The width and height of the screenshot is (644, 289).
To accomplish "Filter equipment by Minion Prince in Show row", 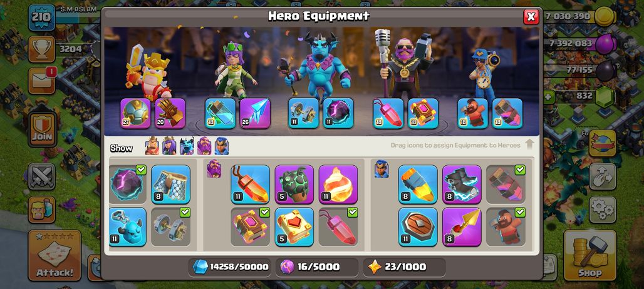I will (187, 146).
